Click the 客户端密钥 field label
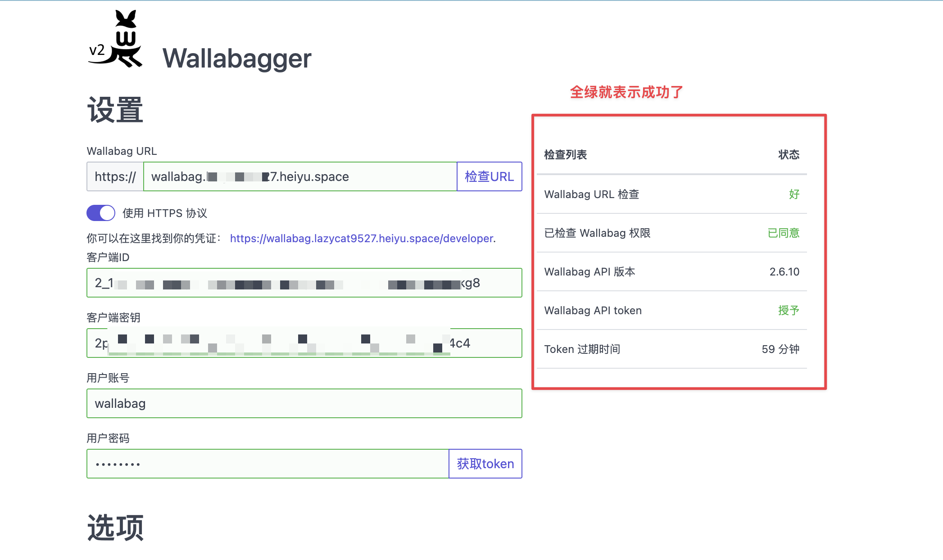Screen dimensions: 943x560 click(x=113, y=317)
